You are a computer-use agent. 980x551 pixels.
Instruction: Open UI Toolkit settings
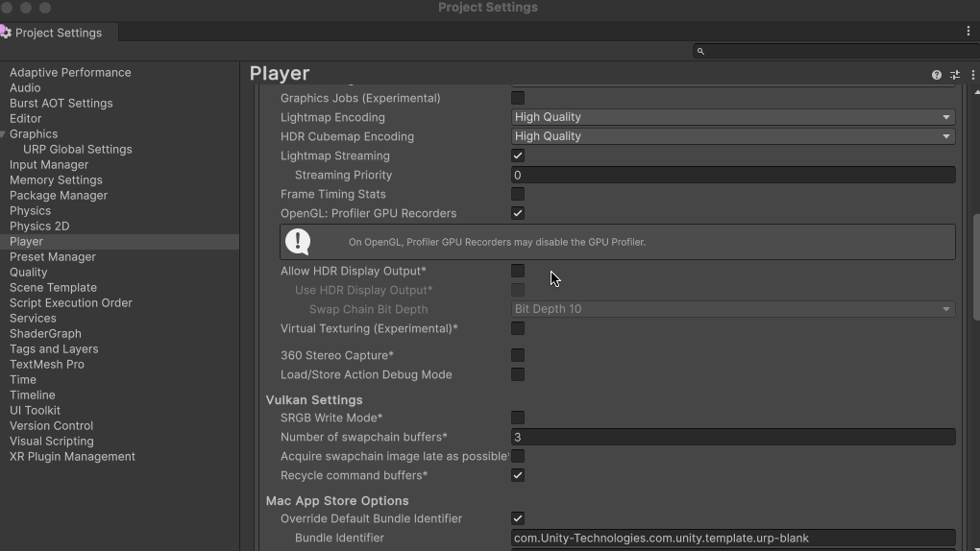pyautogui.click(x=35, y=411)
